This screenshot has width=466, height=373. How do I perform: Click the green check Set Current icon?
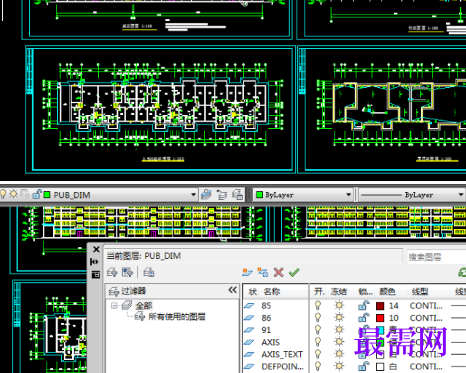click(294, 272)
